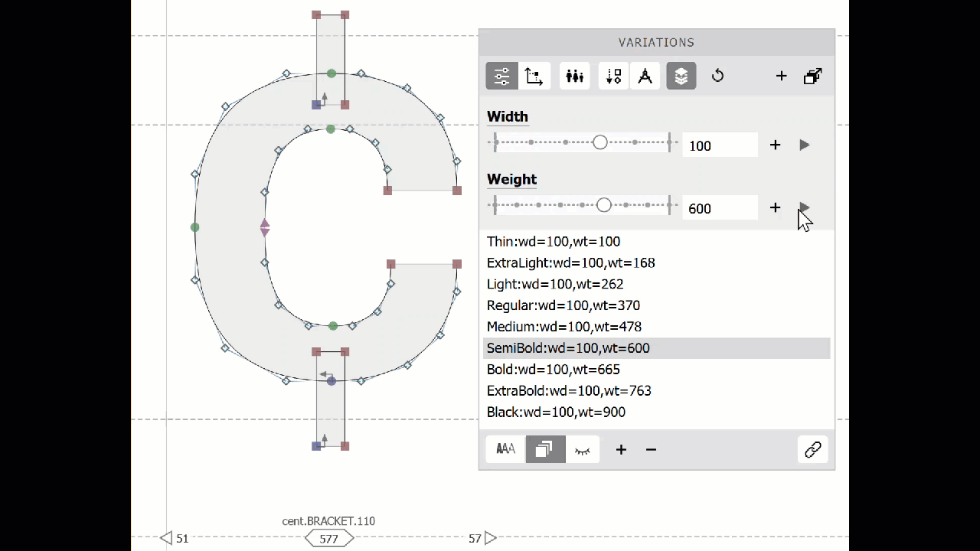Add a new axis with toolbar plus

(x=781, y=76)
